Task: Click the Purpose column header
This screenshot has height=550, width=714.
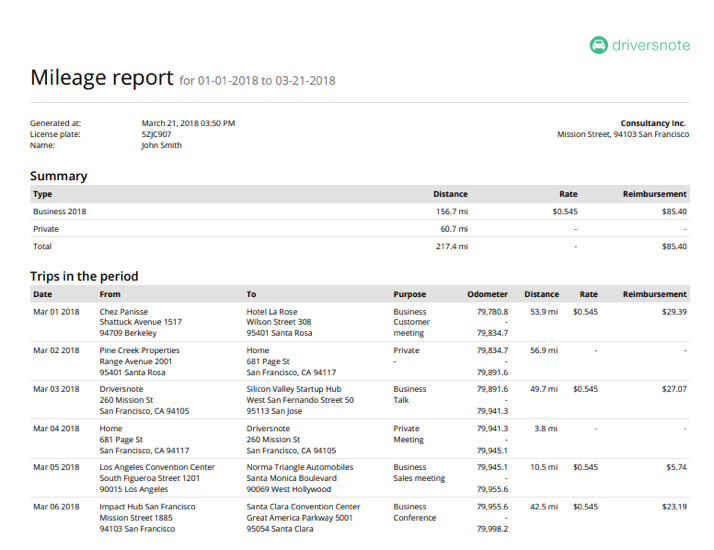Action: click(x=409, y=294)
